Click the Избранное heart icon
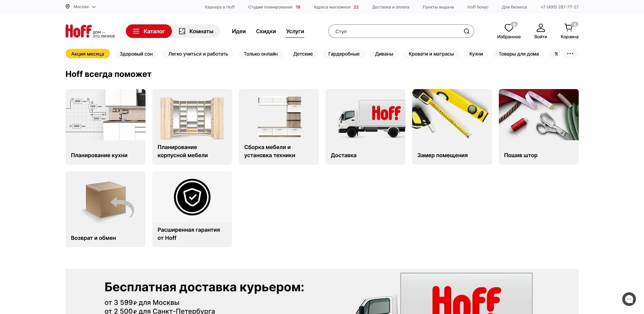644x314 pixels. 509,29
